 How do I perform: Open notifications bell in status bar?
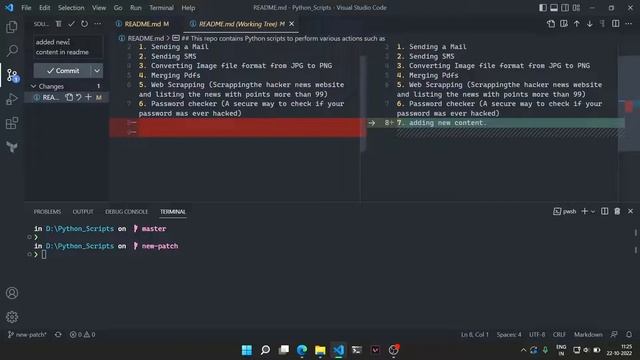629,334
